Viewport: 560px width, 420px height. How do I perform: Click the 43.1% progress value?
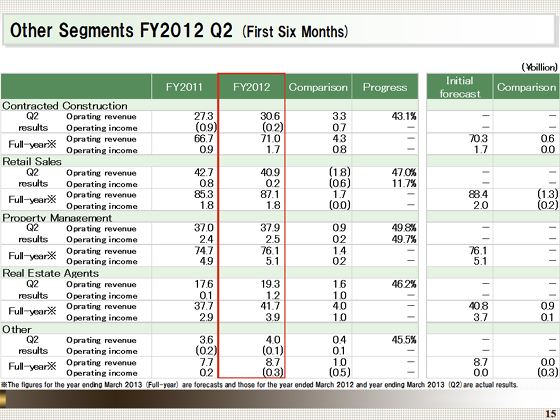pyautogui.click(x=404, y=116)
